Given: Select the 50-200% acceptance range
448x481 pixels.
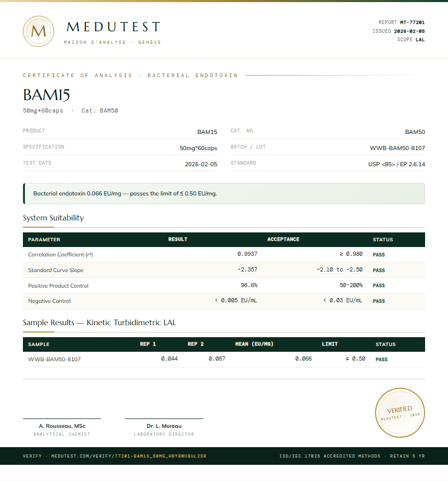Looking at the screenshot, I should click(x=351, y=285).
